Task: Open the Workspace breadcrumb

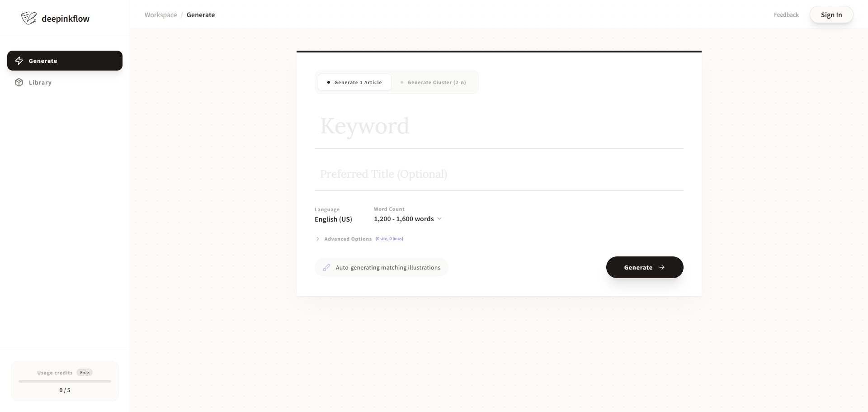Action: tap(160, 14)
